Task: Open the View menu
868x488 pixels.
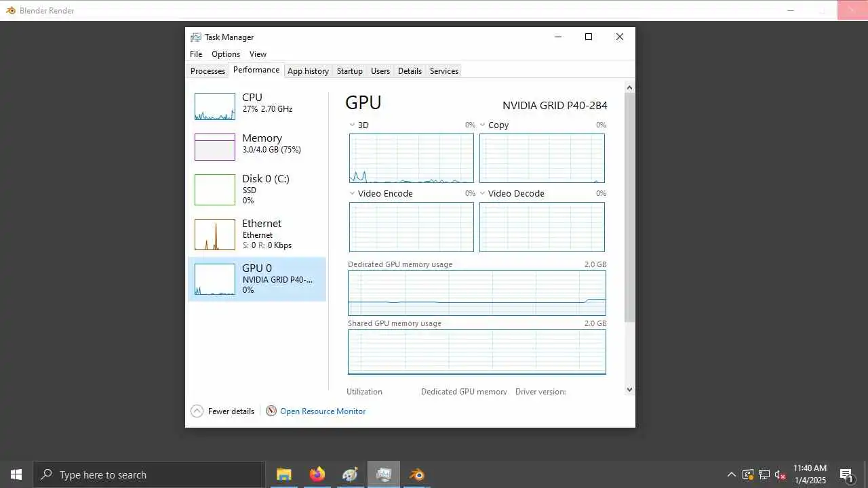Action: pyautogui.click(x=258, y=54)
